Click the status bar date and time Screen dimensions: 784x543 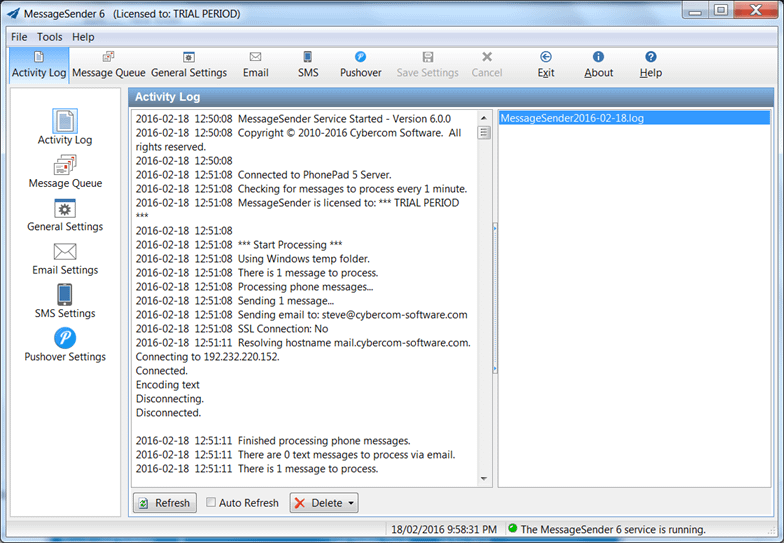click(444, 529)
